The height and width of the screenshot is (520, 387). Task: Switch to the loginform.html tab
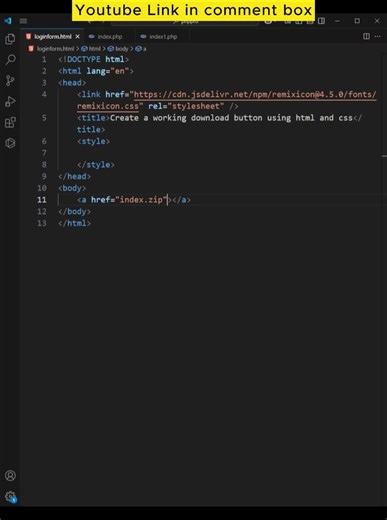pyautogui.click(x=53, y=37)
